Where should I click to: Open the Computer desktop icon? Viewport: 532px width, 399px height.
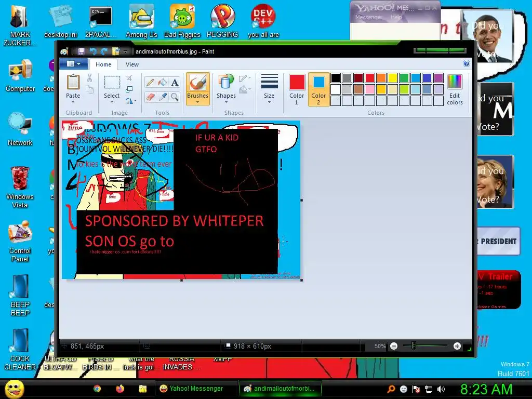click(20, 75)
